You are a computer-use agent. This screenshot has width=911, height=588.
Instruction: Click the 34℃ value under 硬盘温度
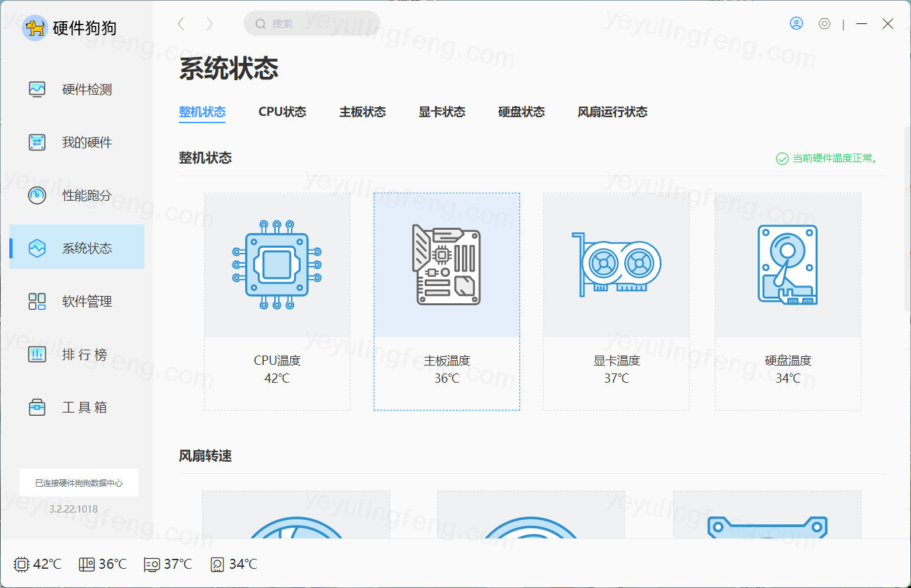coord(788,378)
